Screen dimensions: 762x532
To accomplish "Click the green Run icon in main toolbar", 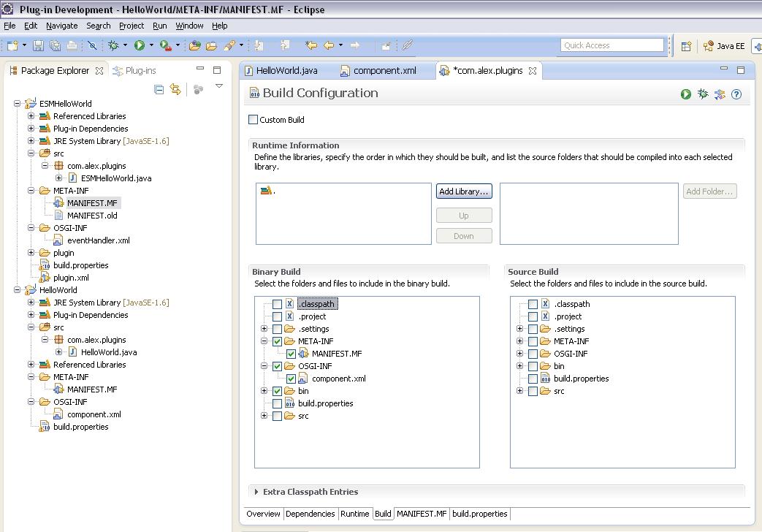I will tap(140, 46).
